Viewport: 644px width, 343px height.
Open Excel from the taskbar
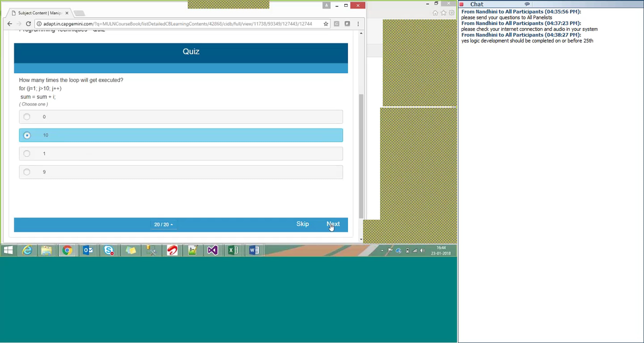[233, 251]
